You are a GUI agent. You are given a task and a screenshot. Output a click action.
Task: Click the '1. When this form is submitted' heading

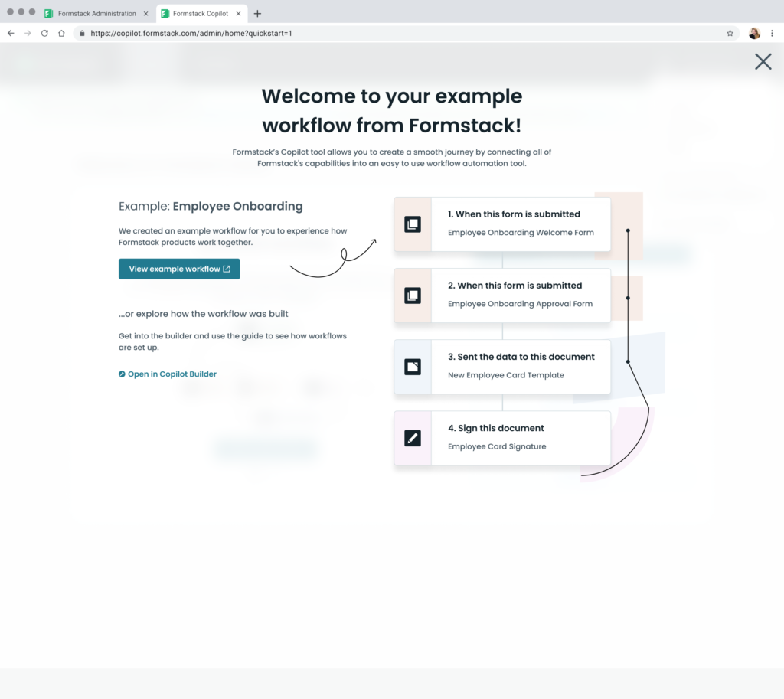tap(514, 214)
